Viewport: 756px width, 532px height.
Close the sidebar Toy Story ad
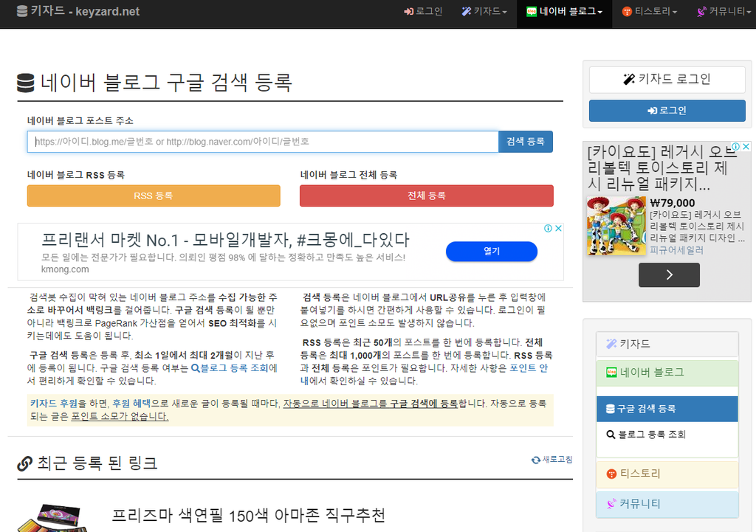[x=746, y=147]
